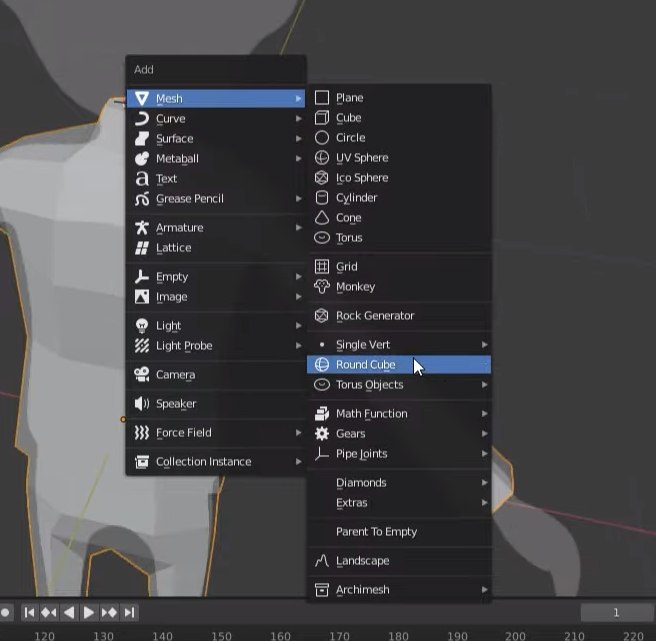Image resolution: width=656 pixels, height=641 pixels.
Task: Expand Metaball submenu arrow
Action: point(298,159)
